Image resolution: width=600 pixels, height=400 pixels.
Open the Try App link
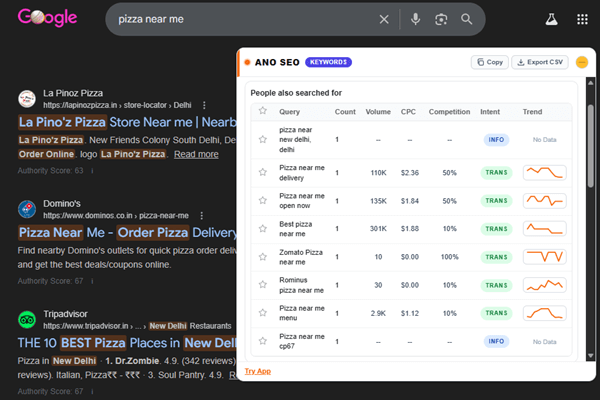point(258,371)
